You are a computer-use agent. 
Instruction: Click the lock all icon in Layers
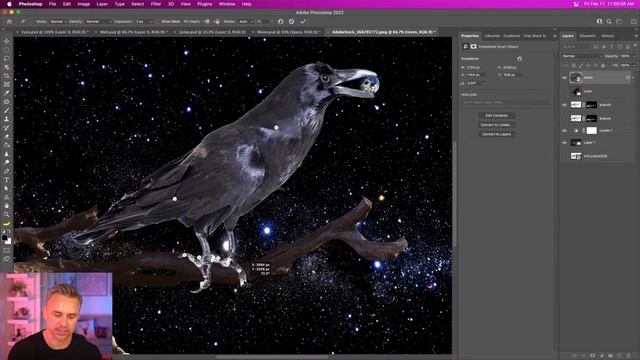click(603, 65)
